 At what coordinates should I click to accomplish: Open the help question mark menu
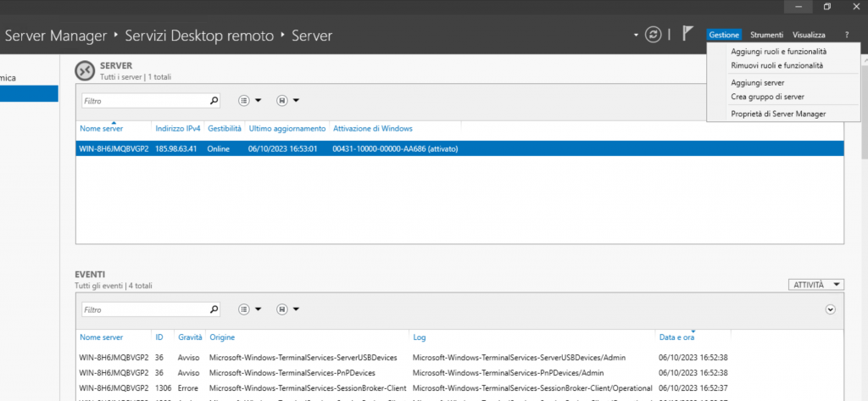click(x=846, y=35)
